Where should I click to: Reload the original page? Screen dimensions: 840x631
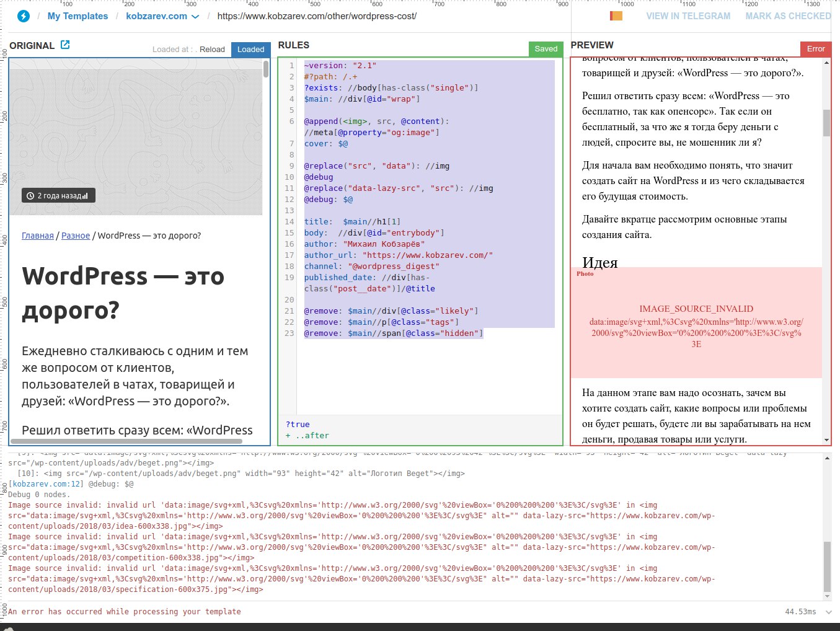pos(212,50)
